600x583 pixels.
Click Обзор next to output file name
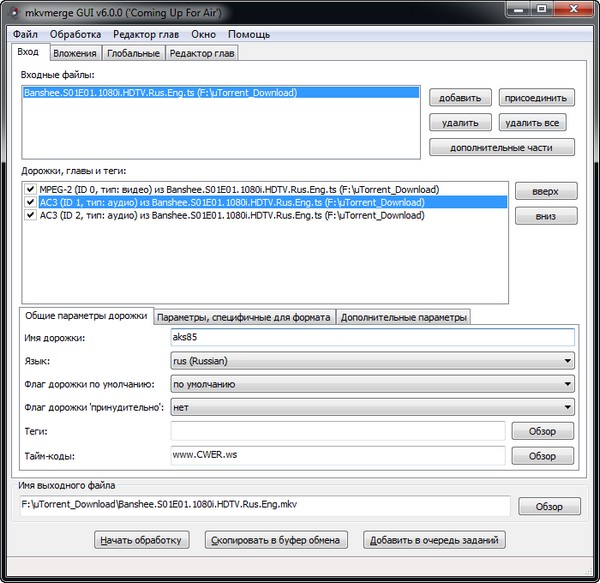click(x=549, y=506)
